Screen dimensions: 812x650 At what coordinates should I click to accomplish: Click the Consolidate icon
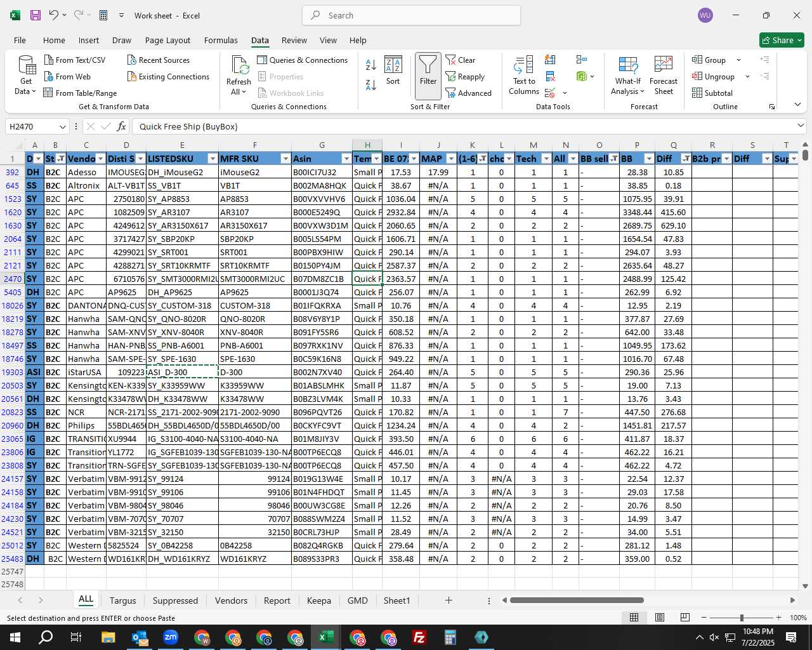(x=581, y=60)
